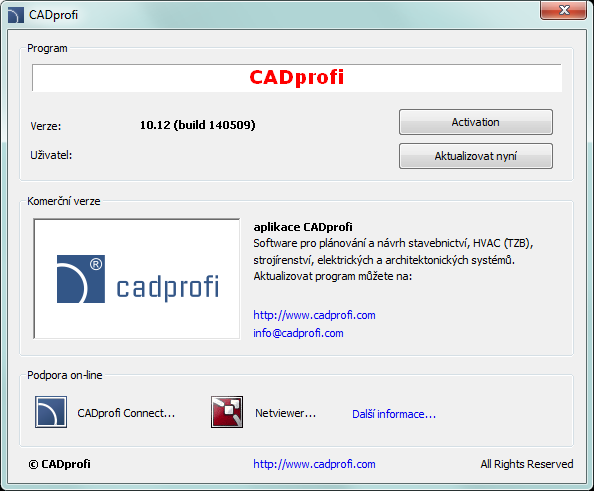Open the Activation button
Image resolution: width=594 pixels, height=491 pixels.
pos(475,122)
